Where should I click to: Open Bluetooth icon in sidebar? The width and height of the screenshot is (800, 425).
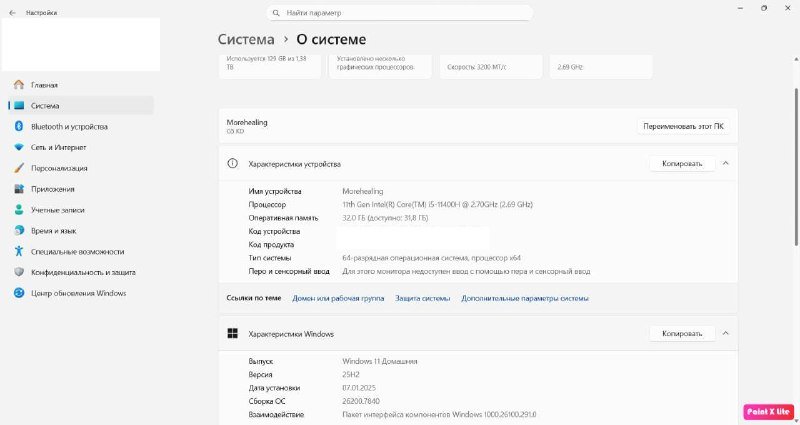(19, 126)
